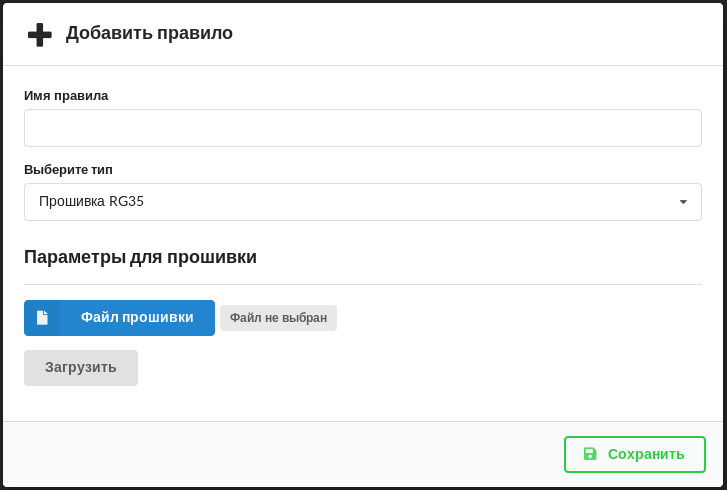Click the file icon on the firmware button
The width and height of the screenshot is (727, 490).
42,318
